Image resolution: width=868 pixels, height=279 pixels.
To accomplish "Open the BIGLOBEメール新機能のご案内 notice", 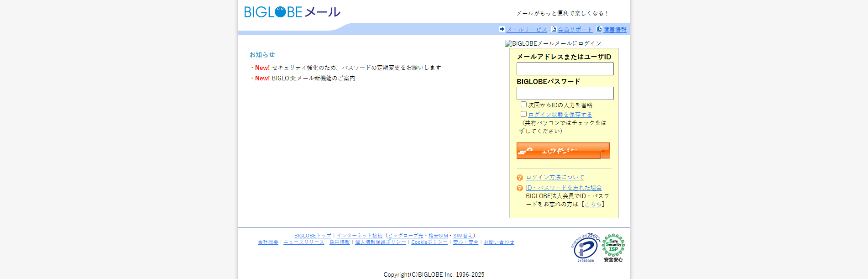I will [314, 78].
